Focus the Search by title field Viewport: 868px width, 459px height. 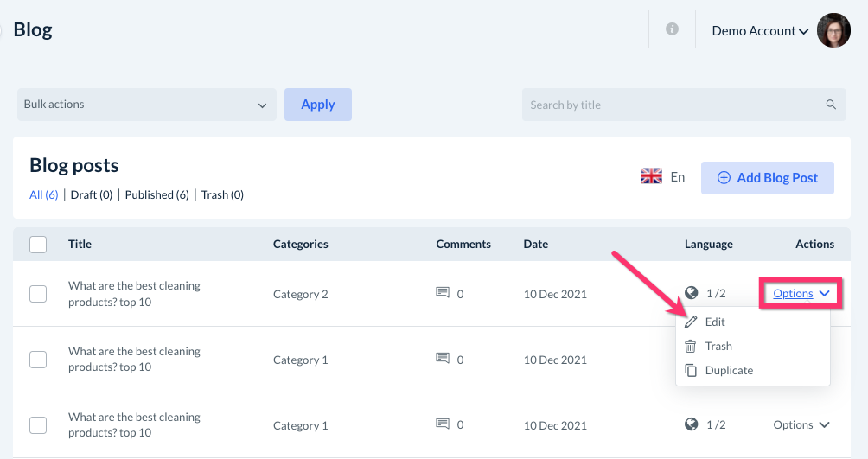(674, 105)
